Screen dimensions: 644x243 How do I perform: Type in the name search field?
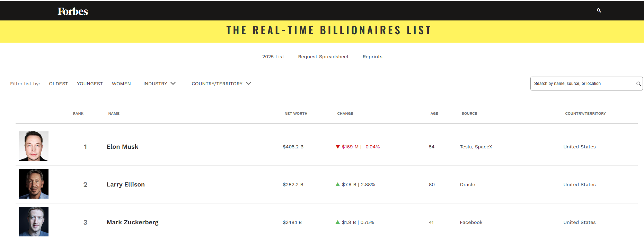point(582,84)
